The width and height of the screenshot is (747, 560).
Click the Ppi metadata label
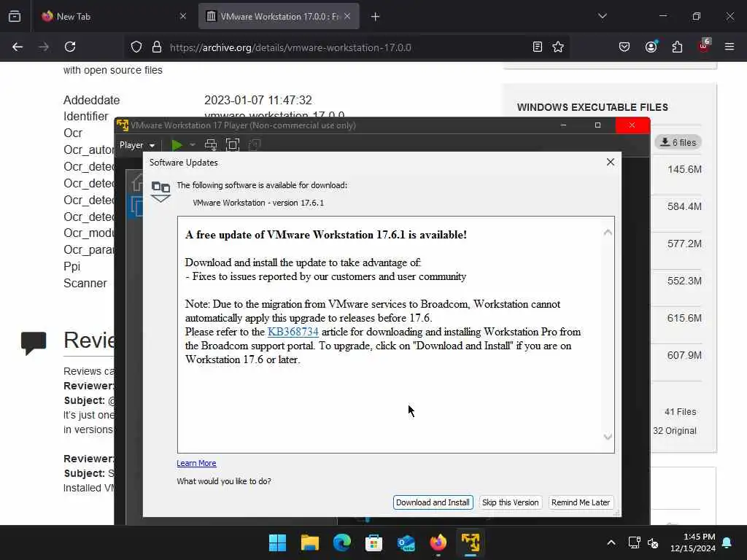(x=72, y=267)
